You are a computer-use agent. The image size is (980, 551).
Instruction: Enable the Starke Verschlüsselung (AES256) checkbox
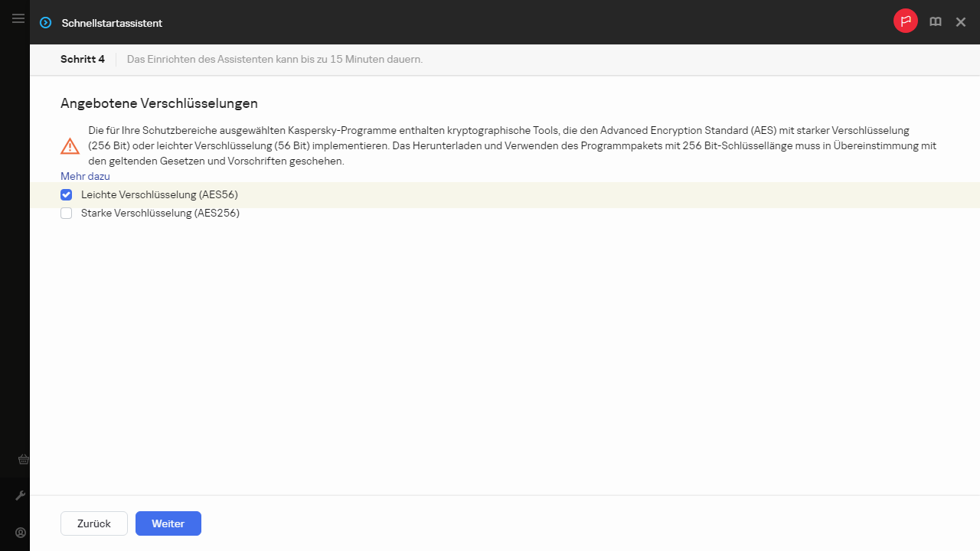tap(67, 214)
